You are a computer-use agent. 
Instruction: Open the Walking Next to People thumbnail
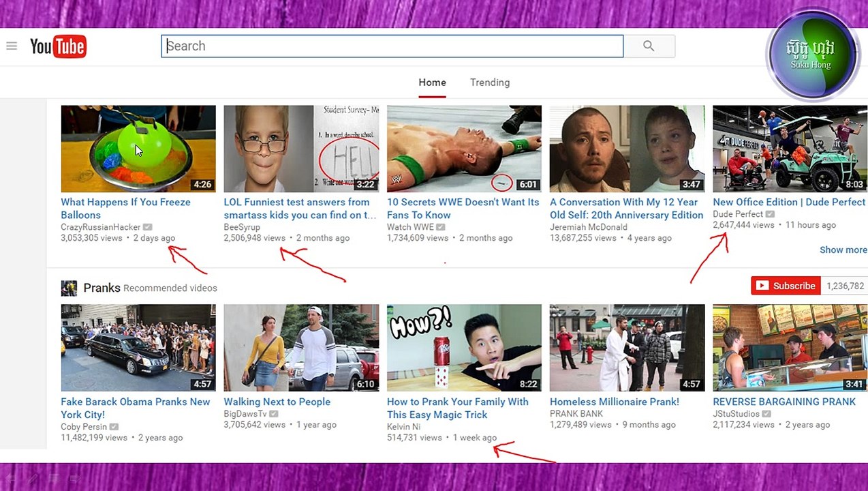[x=301, y=348]
